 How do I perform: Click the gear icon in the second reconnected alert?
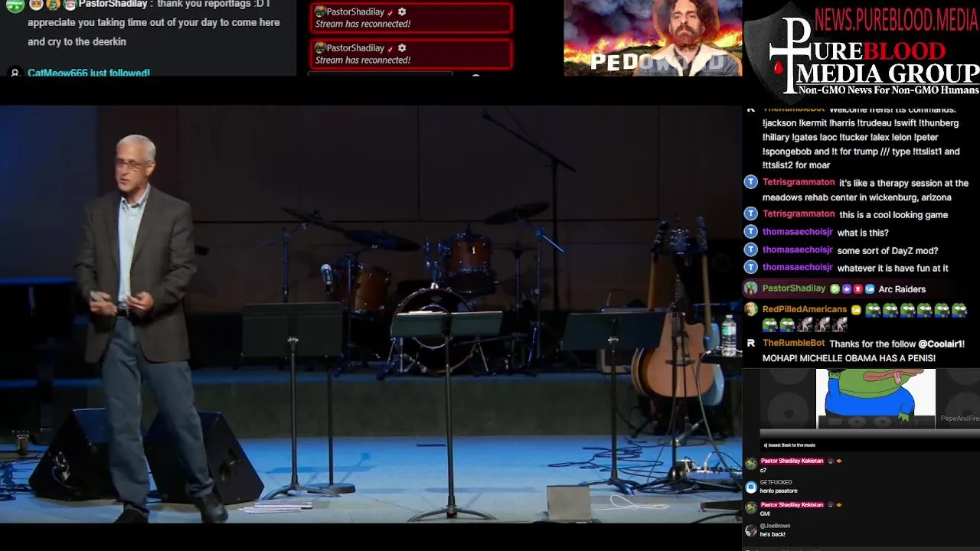click(402, 48)
